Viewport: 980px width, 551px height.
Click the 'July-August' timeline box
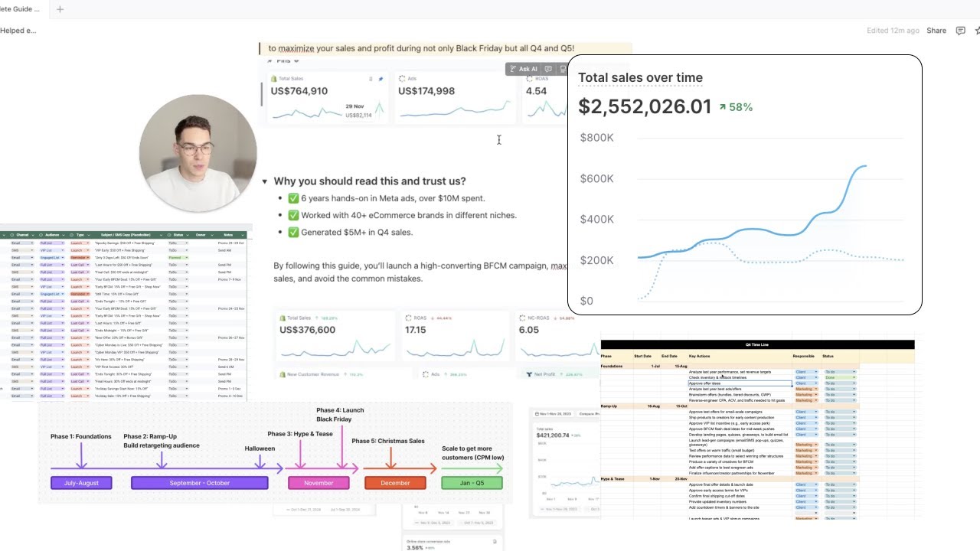(x=81, y=483)
